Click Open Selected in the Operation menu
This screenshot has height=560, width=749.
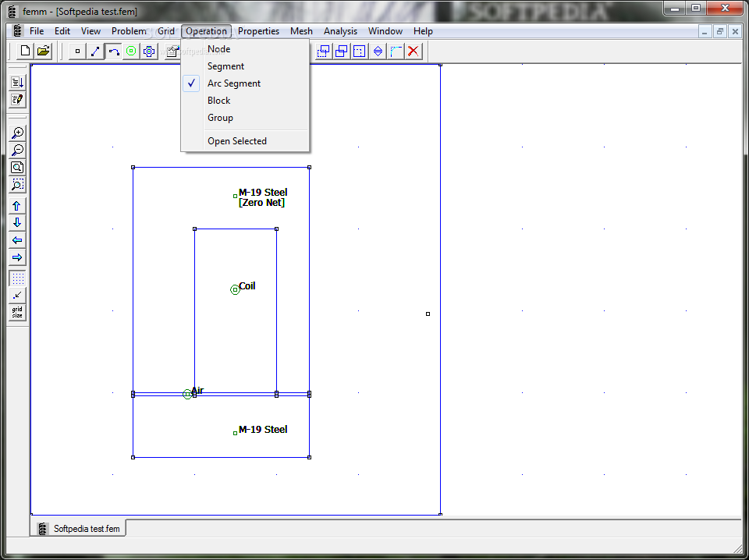245,141
